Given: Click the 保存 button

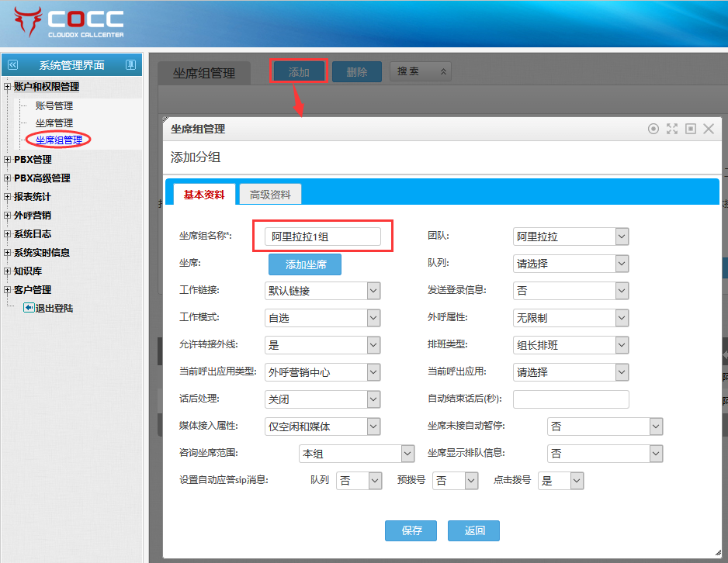Looking at the screenshot, I should tap(411, 530).
